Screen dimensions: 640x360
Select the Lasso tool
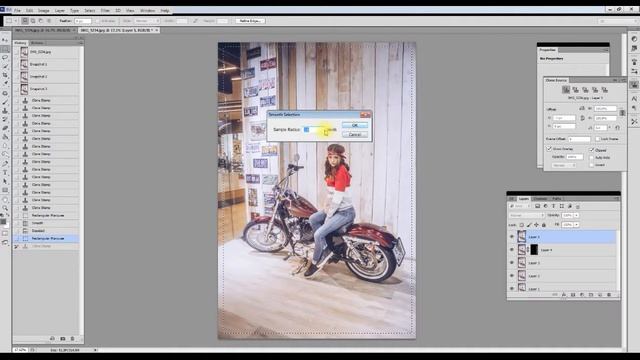(5, 58)
